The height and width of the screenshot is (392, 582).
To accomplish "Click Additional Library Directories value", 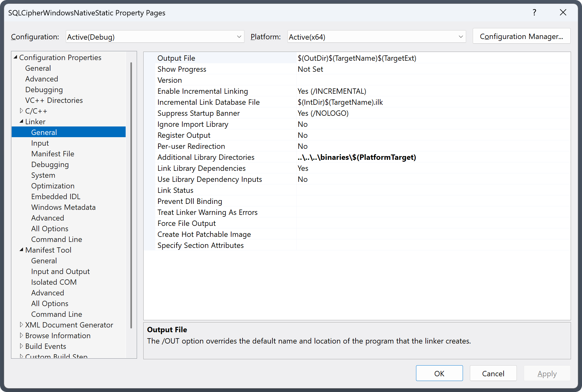I will tap(433, 157).
